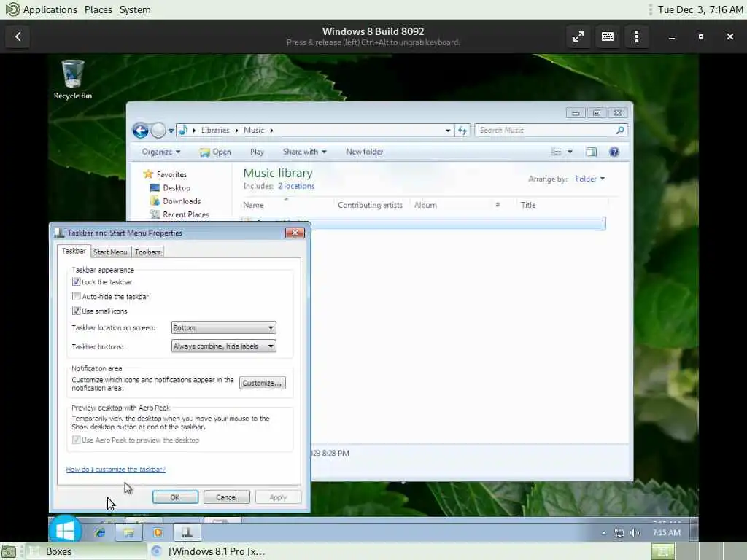Screen dimensions: 747x560
Task: Click the Taskbar Properties taskbar icon
Action: tap(187, 532)
